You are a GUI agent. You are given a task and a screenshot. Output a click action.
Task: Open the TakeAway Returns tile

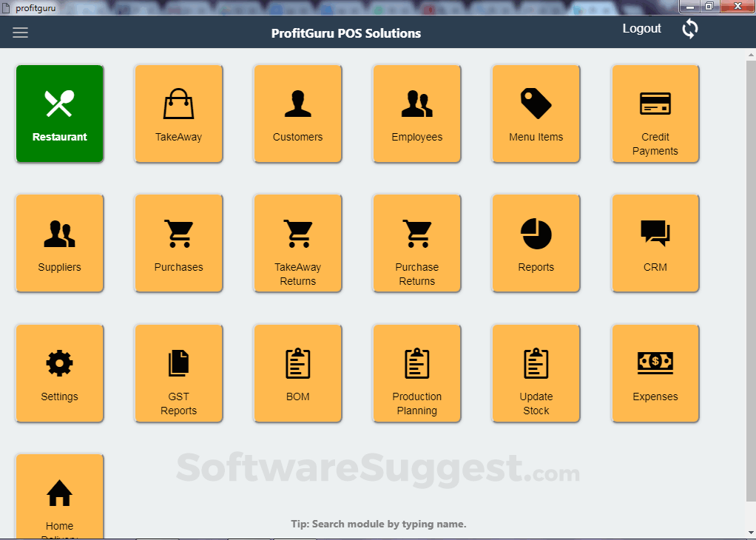coord(298,243)
